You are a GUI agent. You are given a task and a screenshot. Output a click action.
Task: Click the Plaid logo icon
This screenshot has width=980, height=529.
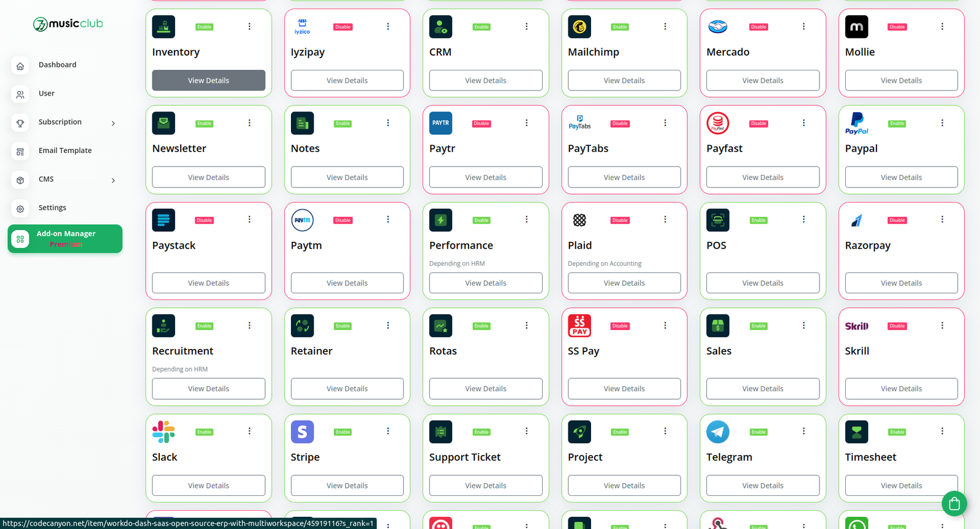579,220
